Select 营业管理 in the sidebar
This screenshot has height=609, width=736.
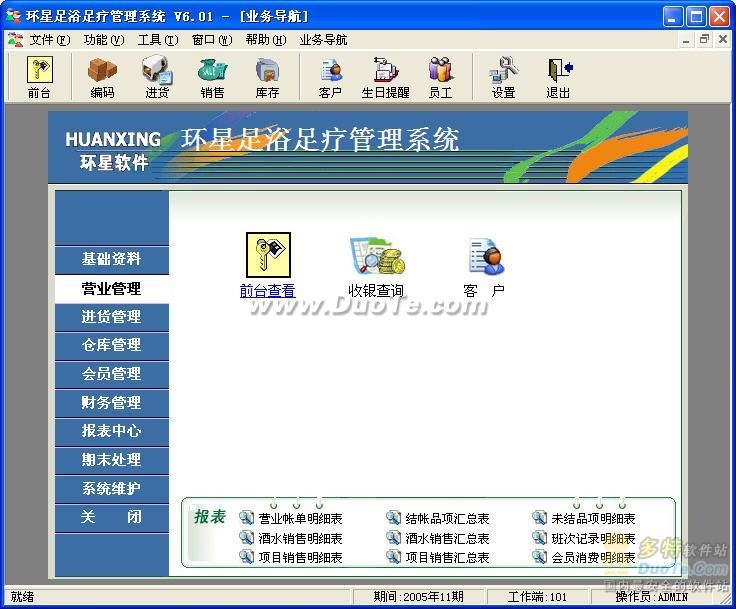pos(112,288)
